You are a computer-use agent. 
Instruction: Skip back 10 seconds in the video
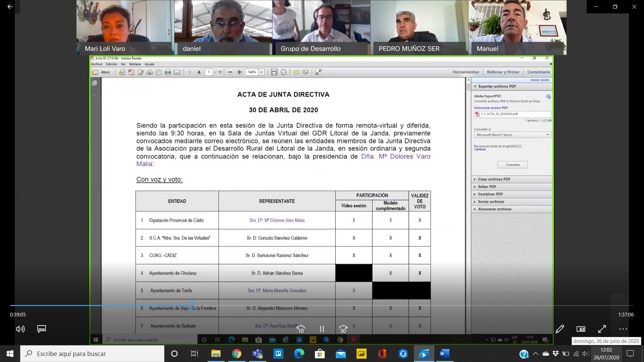coord(301,329)
